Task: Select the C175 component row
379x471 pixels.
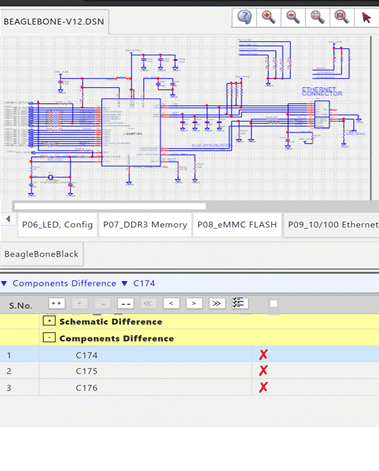Action: (189, 371)
